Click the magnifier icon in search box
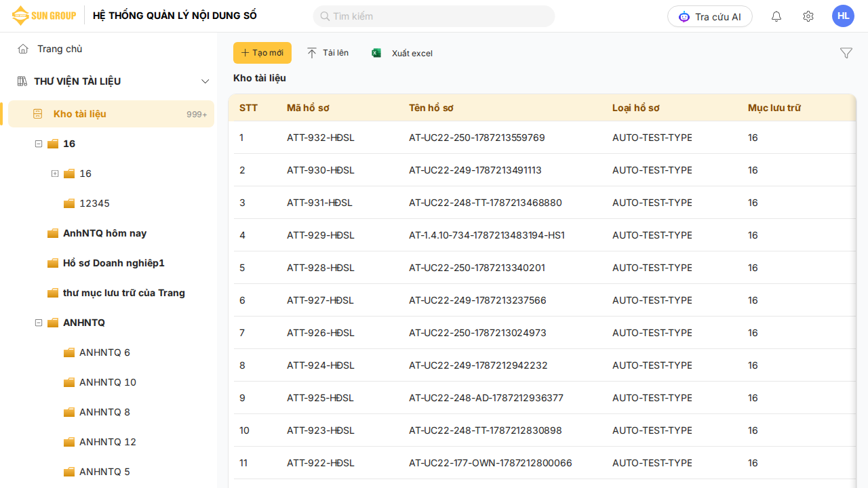Screen dimensions: 868x488 pyautogui.click(x=325, y=16)
